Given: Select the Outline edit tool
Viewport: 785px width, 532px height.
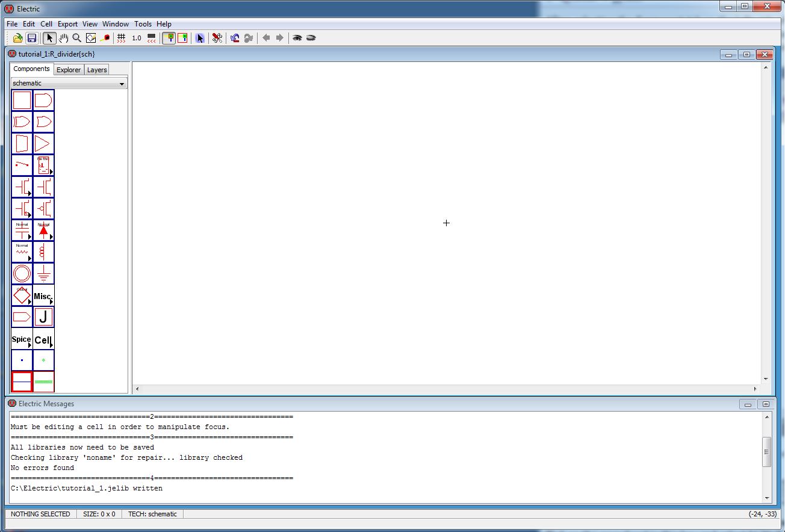Looking at the screenshot, I should [x=91, y=38].
